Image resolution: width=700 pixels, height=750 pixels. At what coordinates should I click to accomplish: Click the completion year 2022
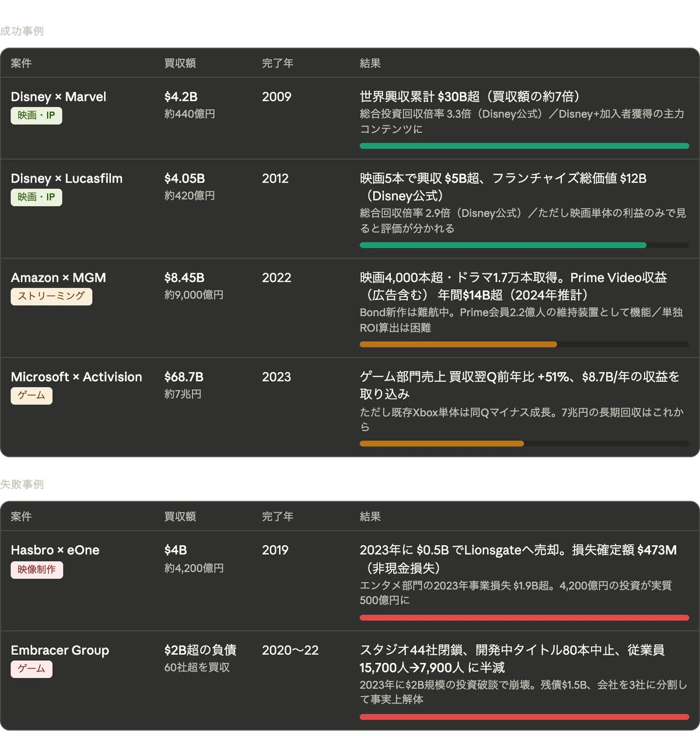(x=276, y=278)
